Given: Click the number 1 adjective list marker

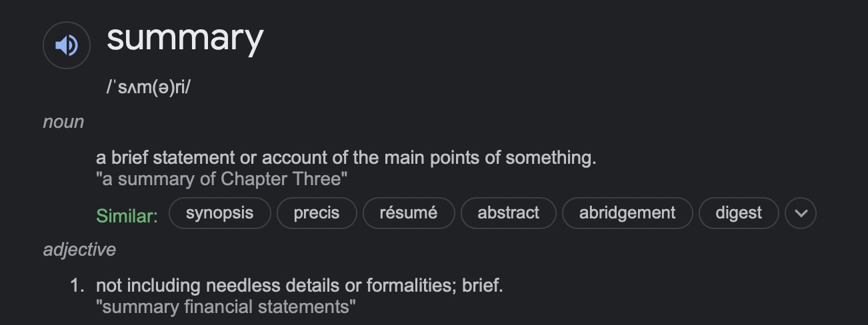Looking at the screenshot, I should tap(77, 286).
